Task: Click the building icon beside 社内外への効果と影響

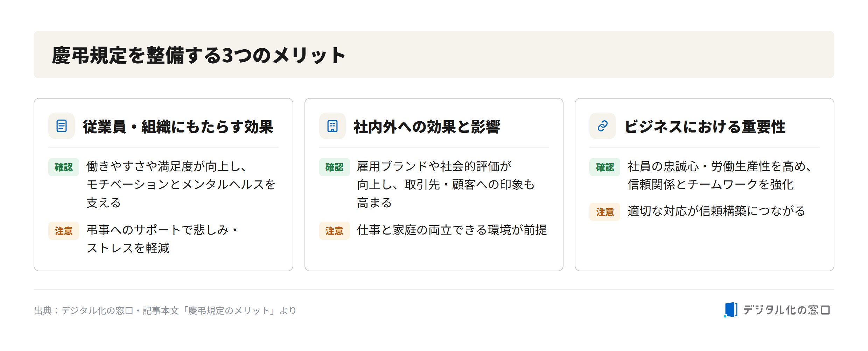Action: 332,126
